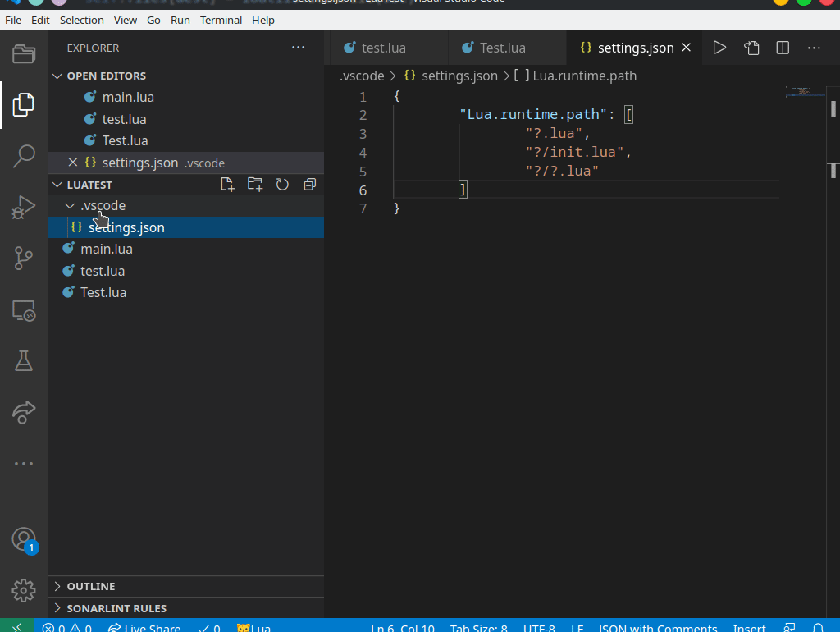
Task: Open main.lua from Open Editors
Action: (185, 98)
